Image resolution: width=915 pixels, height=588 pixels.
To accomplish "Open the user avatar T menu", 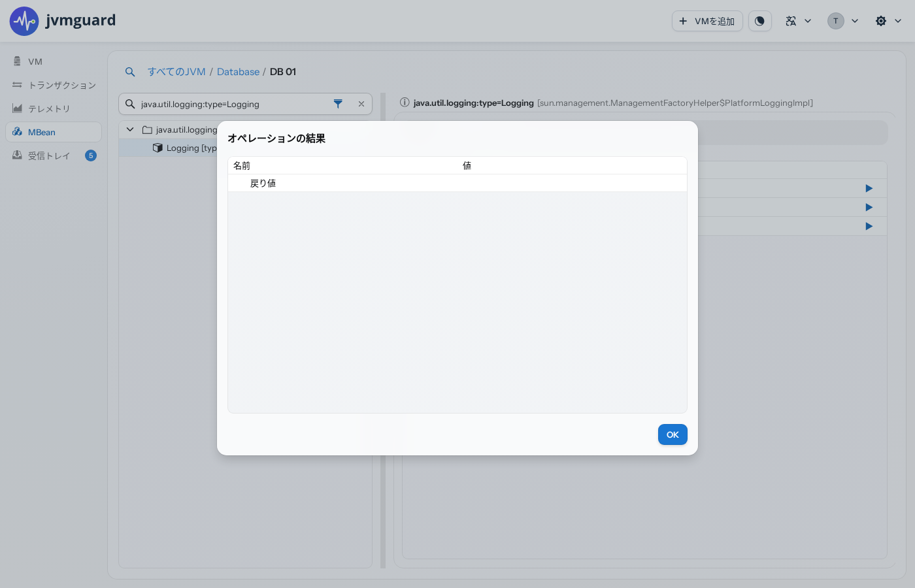I will 836,21.
